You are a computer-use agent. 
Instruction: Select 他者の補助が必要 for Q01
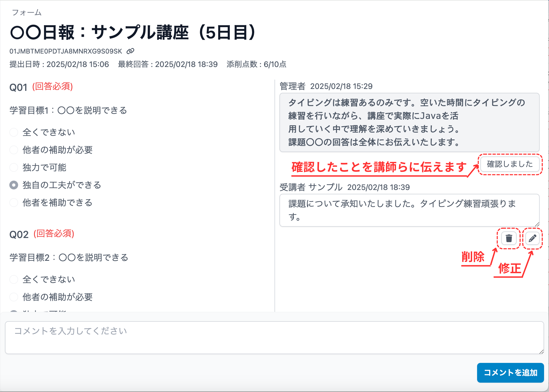coord(13,150)
